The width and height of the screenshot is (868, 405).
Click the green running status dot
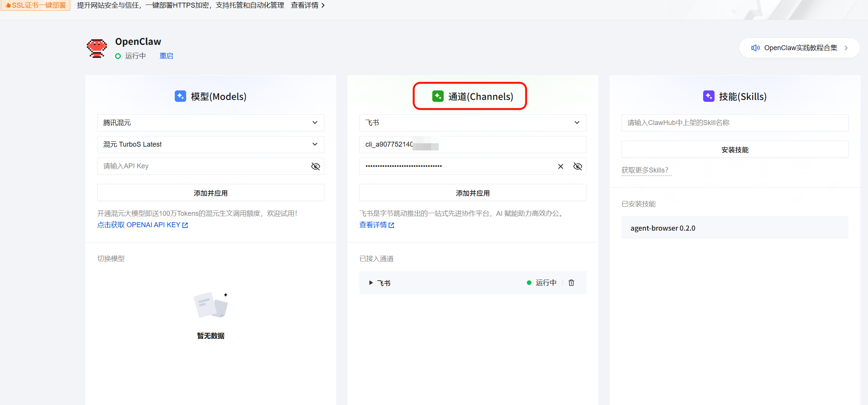(x=118, y=56)
